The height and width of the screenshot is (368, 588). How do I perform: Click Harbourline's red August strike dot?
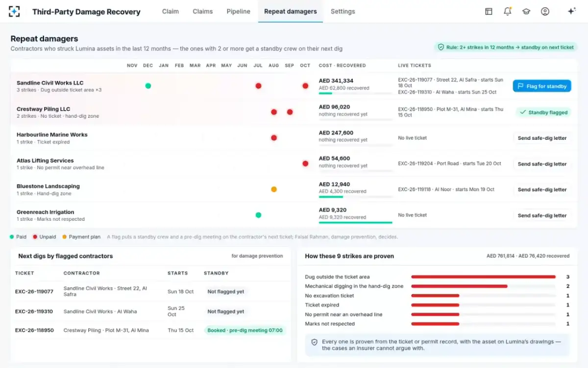point(274,138)
